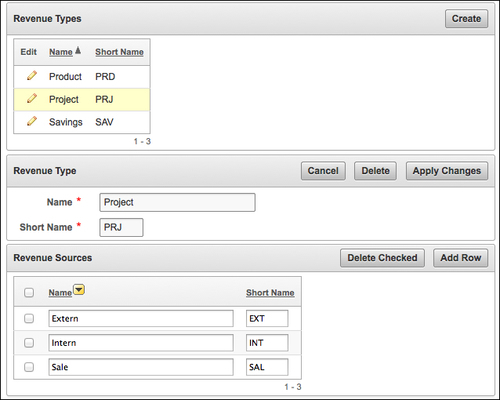Sort Revenue Types by Name column header
The image size is (500, 400).
point(61,52)
